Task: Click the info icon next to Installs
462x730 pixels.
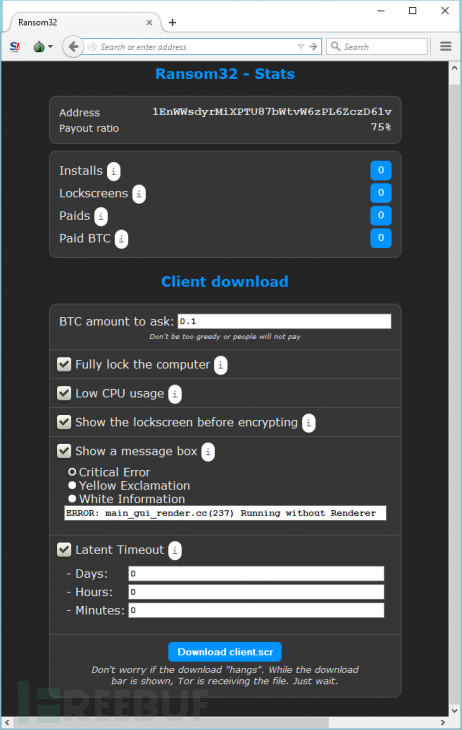Action: pyautogui.click(x=114, y=171)
